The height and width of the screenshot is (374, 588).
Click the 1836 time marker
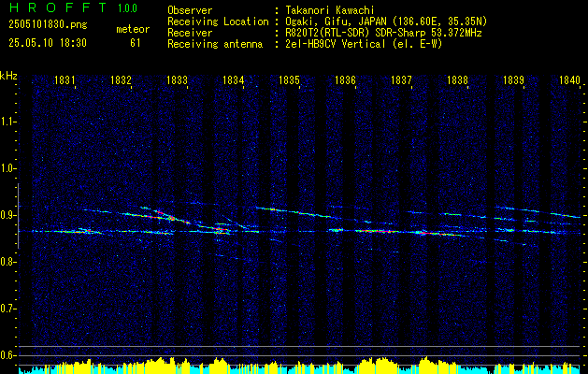tap(345, 79)
